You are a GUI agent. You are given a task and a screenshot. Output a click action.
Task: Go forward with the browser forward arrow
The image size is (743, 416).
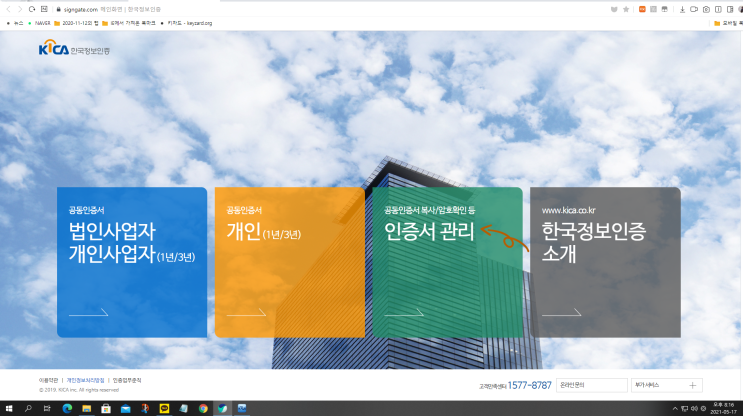click(x=20, y=9)
